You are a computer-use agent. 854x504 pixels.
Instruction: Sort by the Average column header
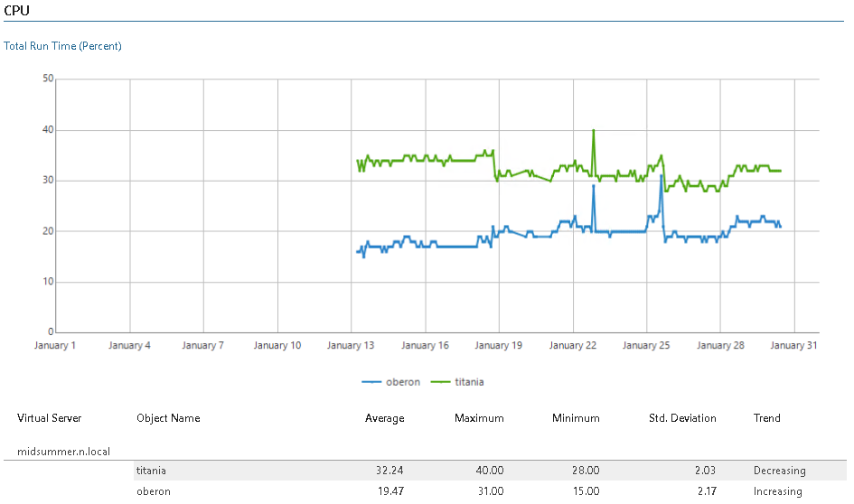point(384,418)
